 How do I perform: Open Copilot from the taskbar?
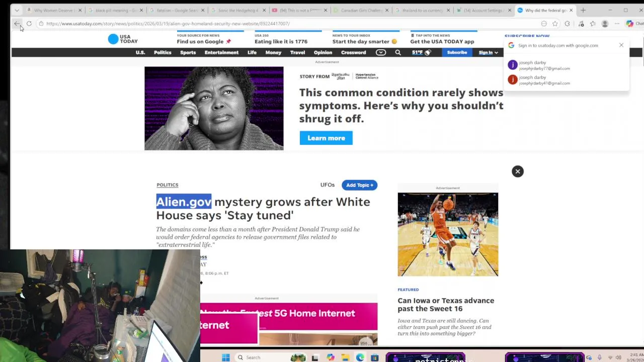pyautogui.click(x=330, y=357)
